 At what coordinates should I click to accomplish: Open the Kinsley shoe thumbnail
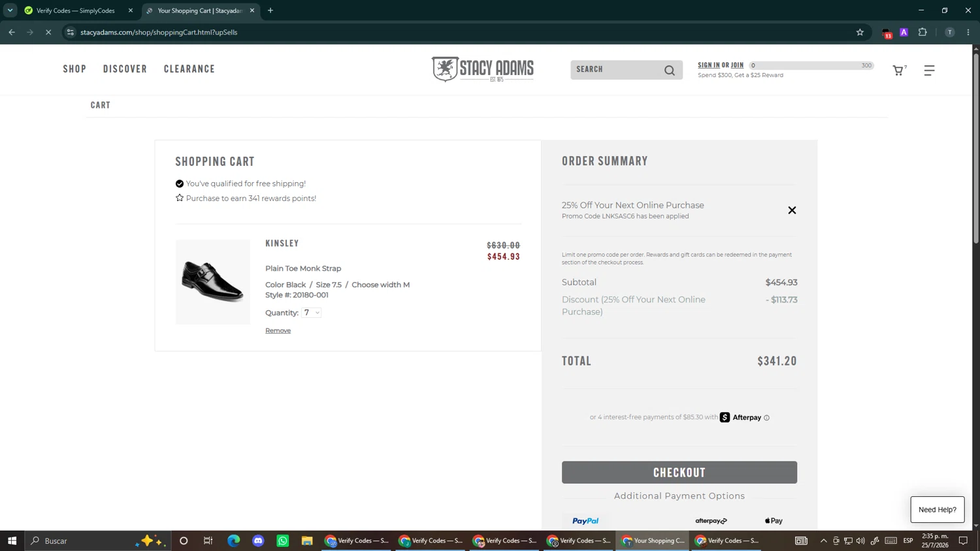212,282
